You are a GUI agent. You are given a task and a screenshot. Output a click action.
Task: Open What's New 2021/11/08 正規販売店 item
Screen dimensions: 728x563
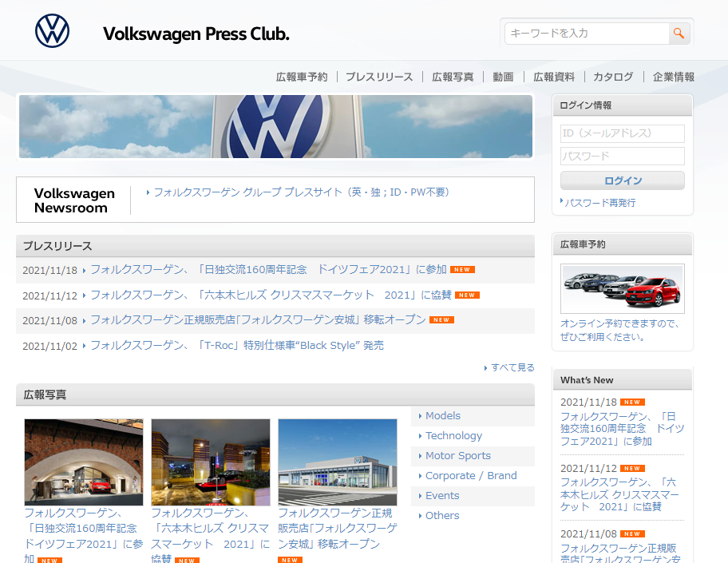pyautogui.click(x=620, y=553)
